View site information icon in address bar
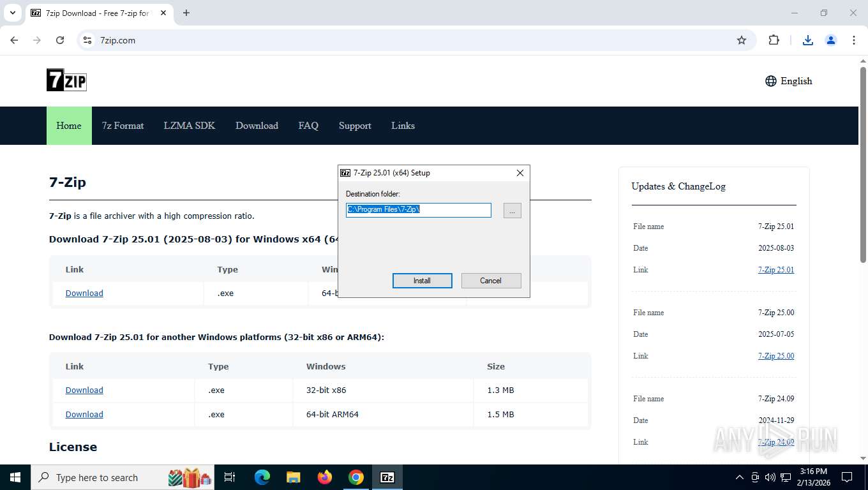Viewport: 868px width, 490px height. point(87,40)
